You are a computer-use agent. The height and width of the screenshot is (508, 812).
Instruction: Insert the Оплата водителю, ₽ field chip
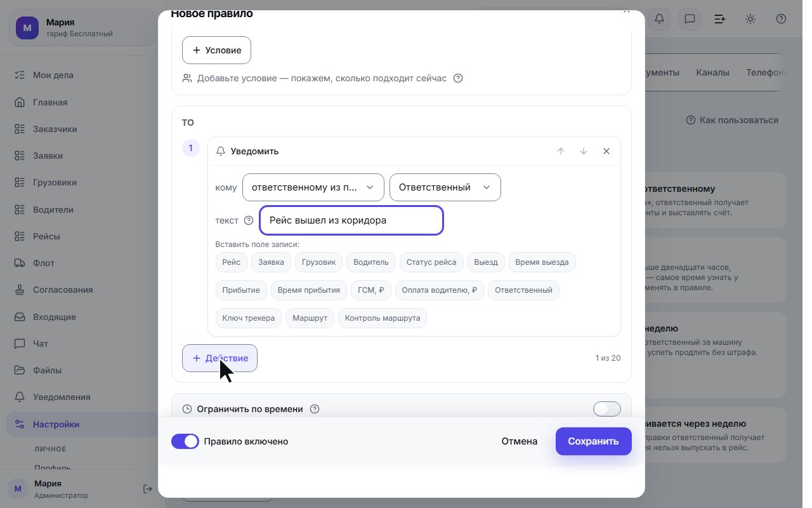pyautogui.click(x=440, y=290)
